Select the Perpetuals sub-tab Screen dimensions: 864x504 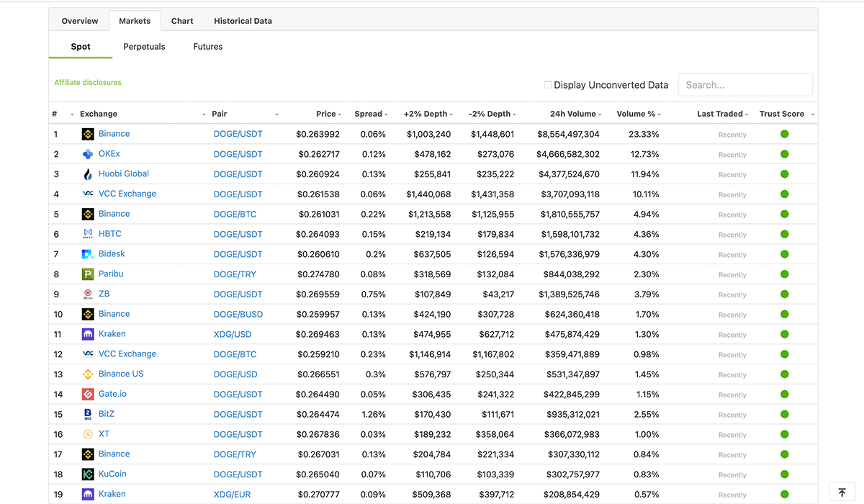click(x=144, y=47)
